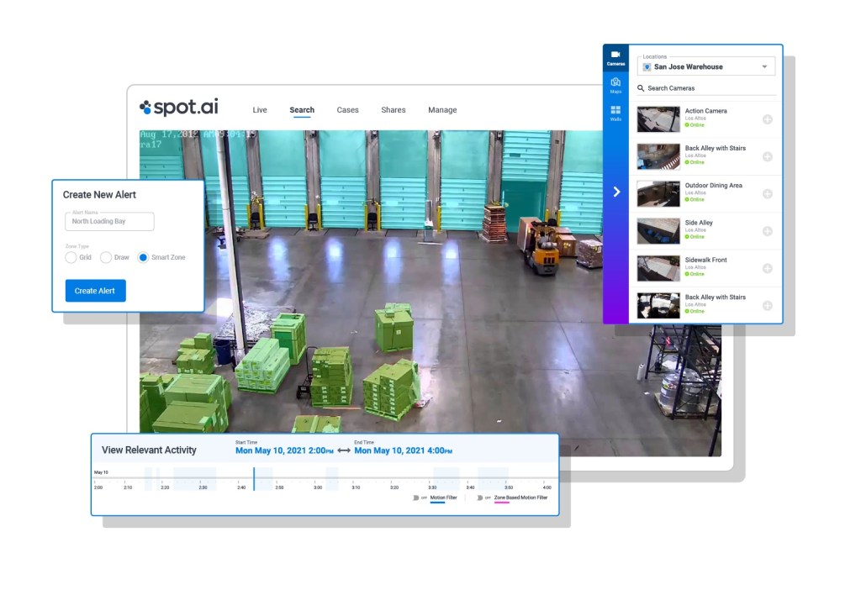Focus the Search Cameras field
The height and width of the screenshot is (616, 861).
pos(706,88)
